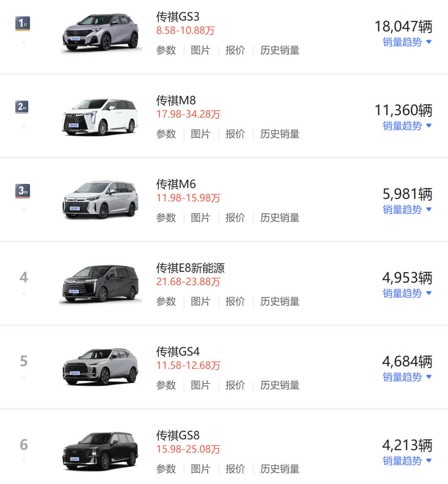View 历史销量 for 传祺E8新能源
The image size is (448, 484).
[280, 302]
